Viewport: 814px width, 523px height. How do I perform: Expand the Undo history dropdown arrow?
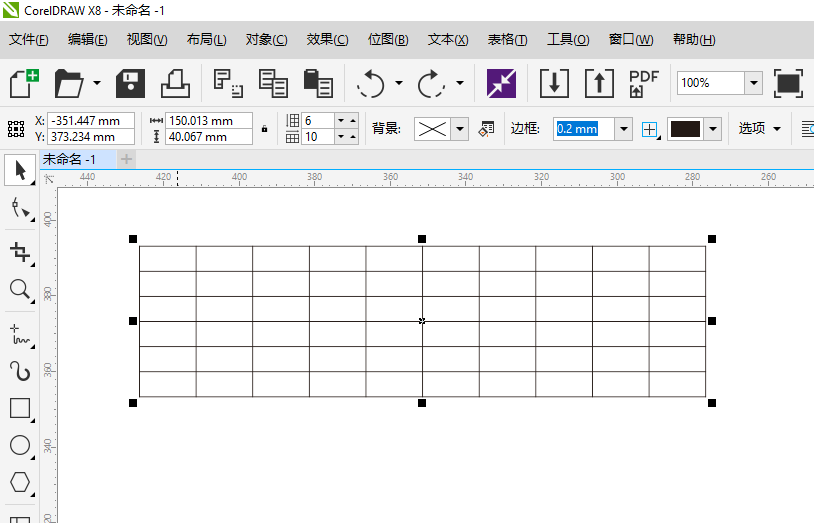tap(399, 83)
